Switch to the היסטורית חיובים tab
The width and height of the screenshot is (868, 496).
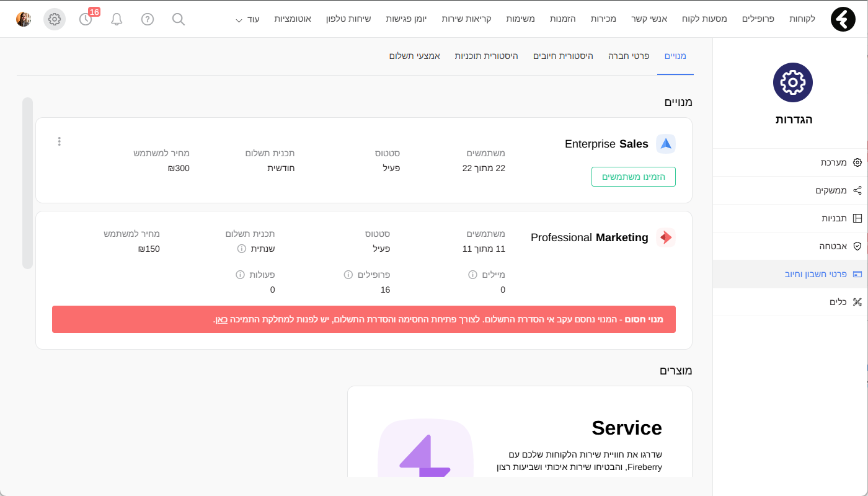click(x=563, y=56)
